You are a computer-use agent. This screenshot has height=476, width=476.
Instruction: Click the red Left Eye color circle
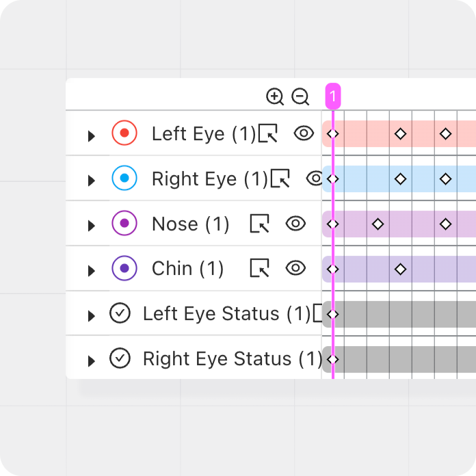click(124, 133)
